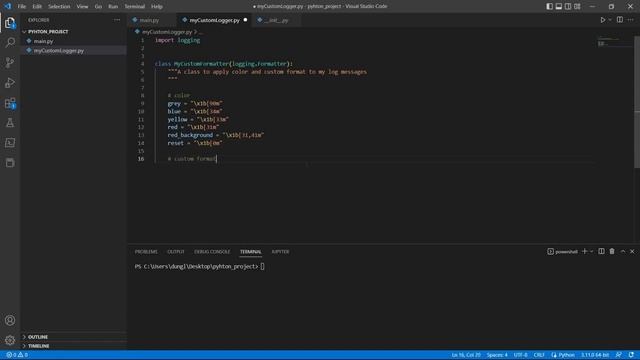The width and height of the screenshot is (640, 360).
Task: Toggle the bottom panel layout
Action: click(x=559, y=7)
